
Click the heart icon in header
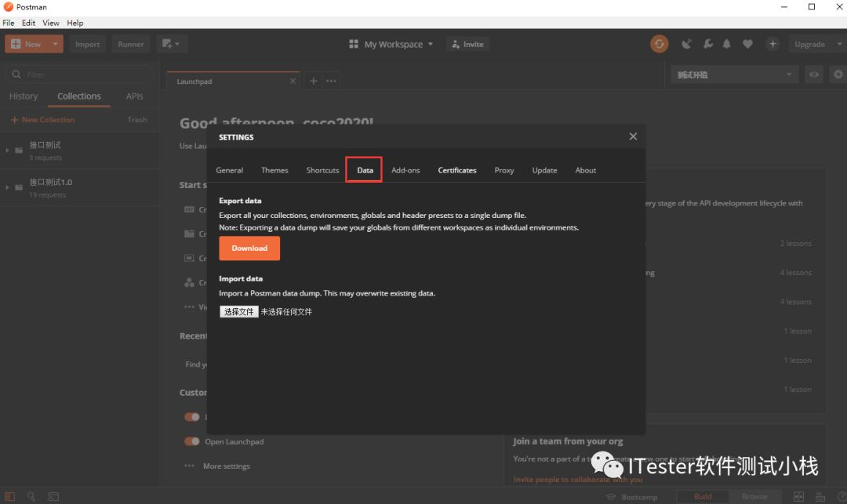tap(747, 44)
